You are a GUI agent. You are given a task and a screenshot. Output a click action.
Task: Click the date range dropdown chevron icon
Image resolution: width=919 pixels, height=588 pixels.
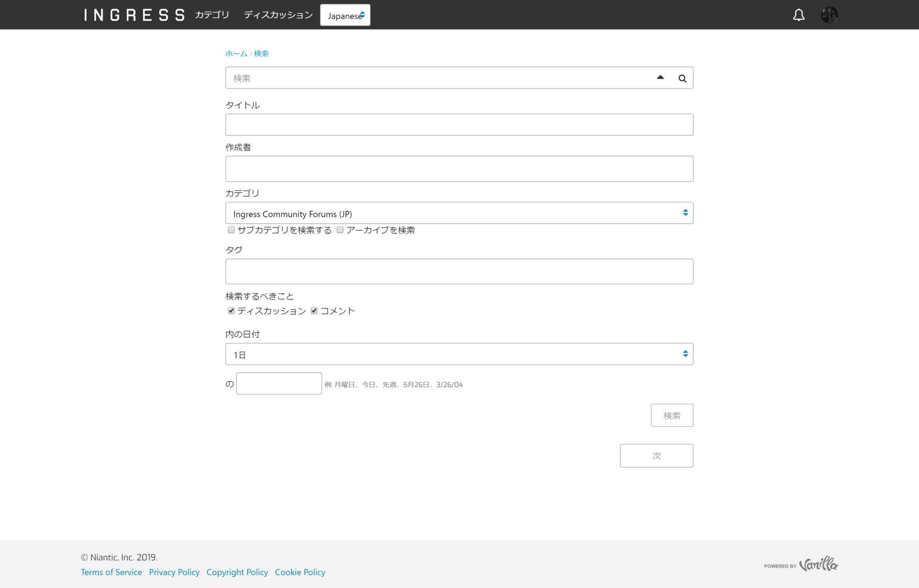coord(685,354)
